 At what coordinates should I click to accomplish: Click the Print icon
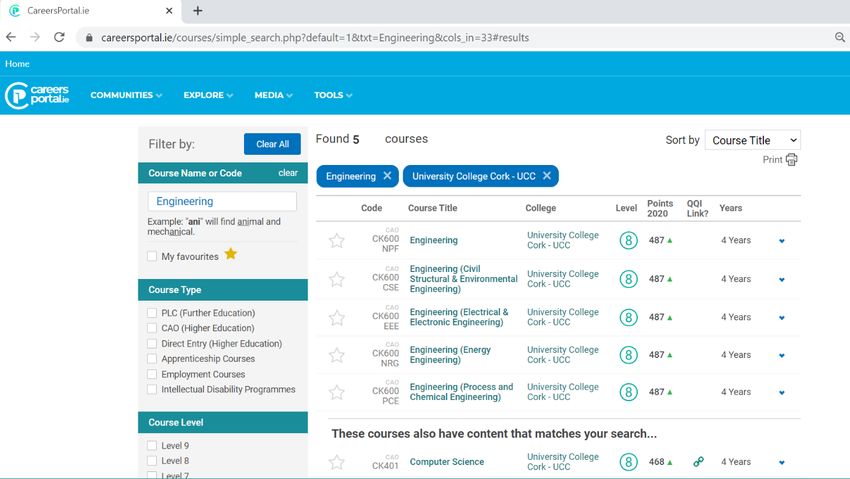tap(791, 160)
